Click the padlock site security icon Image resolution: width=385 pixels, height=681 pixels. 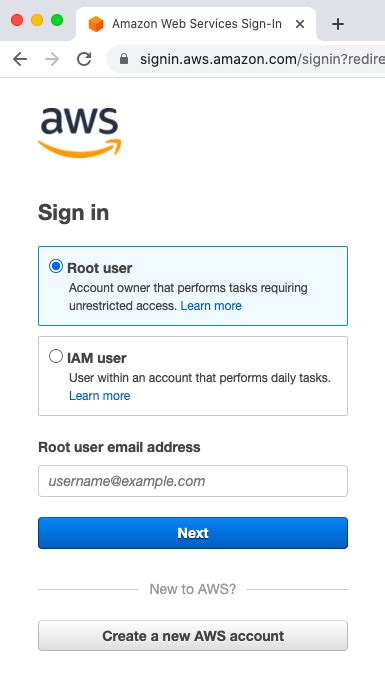click(124, 59)
